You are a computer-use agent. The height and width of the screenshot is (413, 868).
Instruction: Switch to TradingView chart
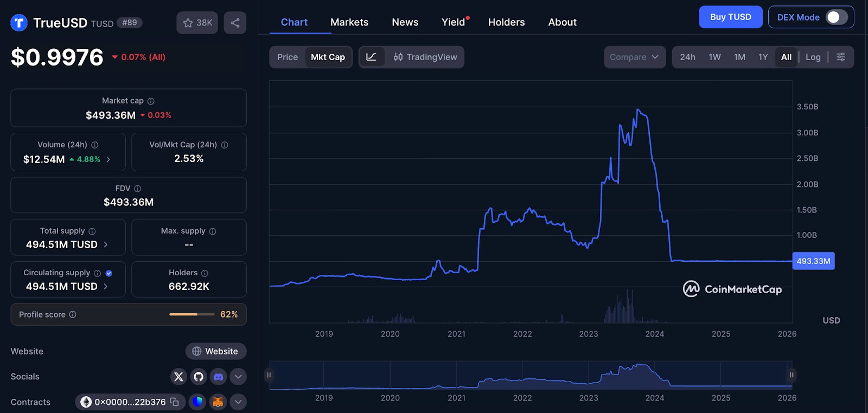point(425,57)
